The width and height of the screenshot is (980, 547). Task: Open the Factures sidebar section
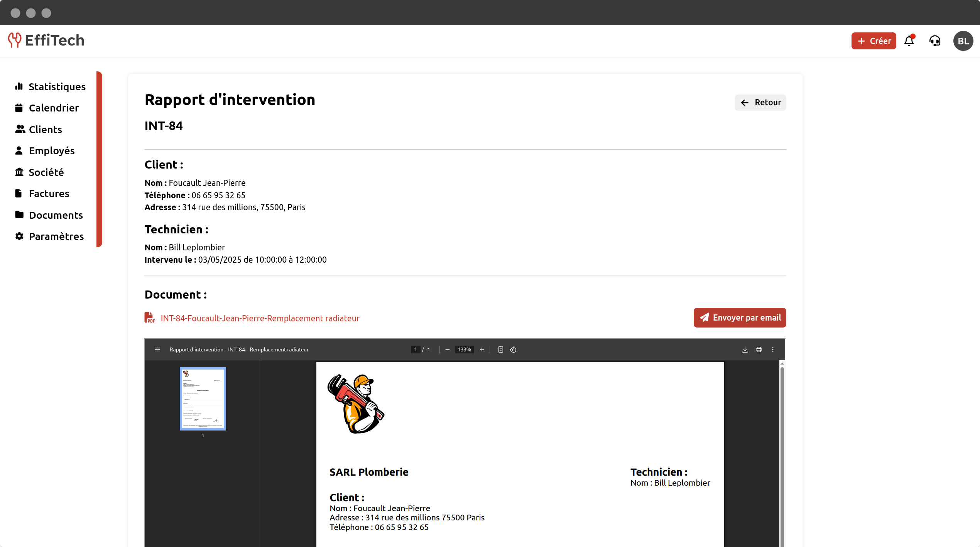49,194
